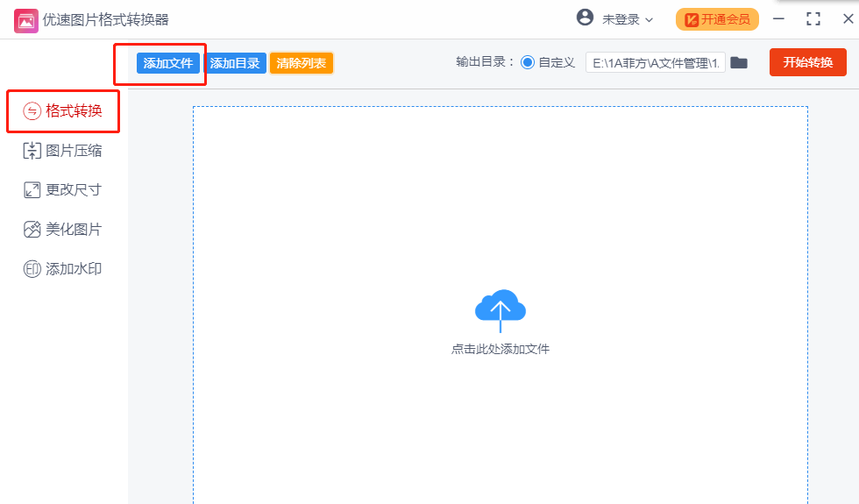Click the app logo icon
859x504 pixels.
tap(25, 21)
